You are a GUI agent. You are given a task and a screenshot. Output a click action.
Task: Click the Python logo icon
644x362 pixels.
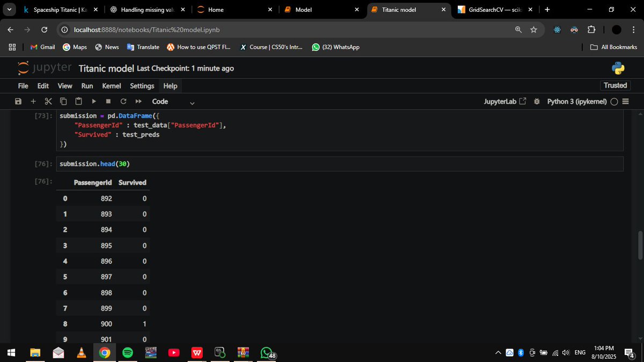coord(618,68)
